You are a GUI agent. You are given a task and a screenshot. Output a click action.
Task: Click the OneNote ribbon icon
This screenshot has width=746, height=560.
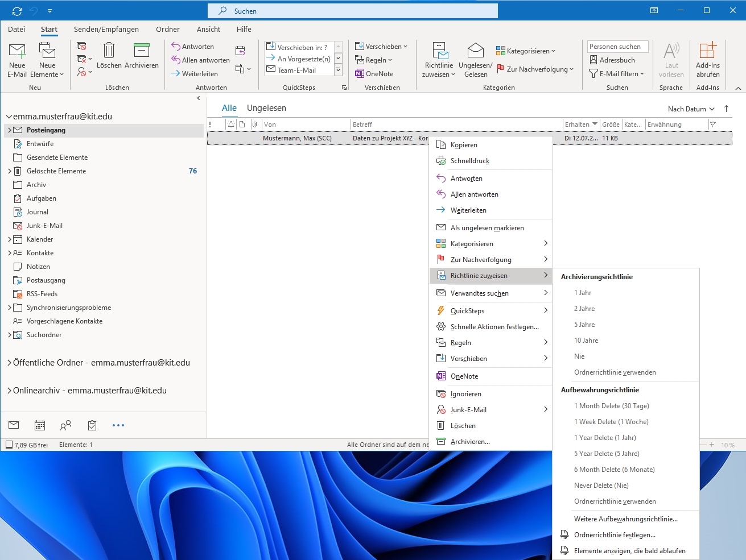coord(374,74)
